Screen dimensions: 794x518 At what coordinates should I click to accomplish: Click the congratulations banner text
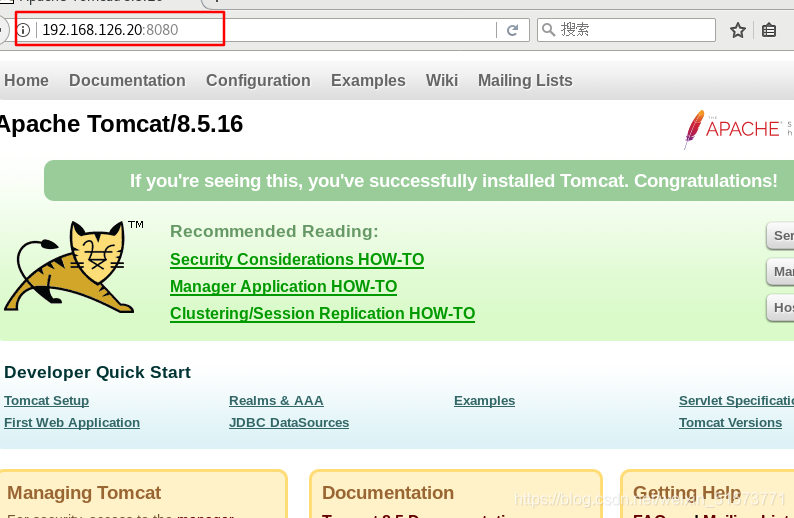[x=453, y=181]
